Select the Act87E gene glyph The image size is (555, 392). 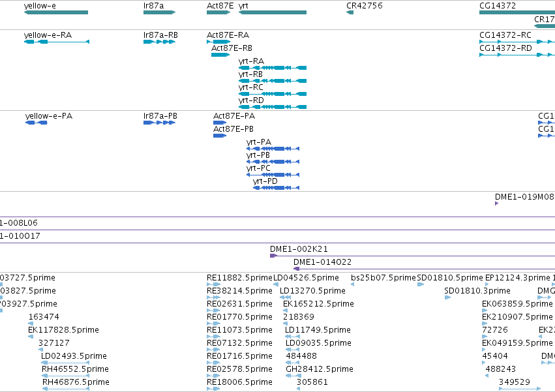click(218, 12)
